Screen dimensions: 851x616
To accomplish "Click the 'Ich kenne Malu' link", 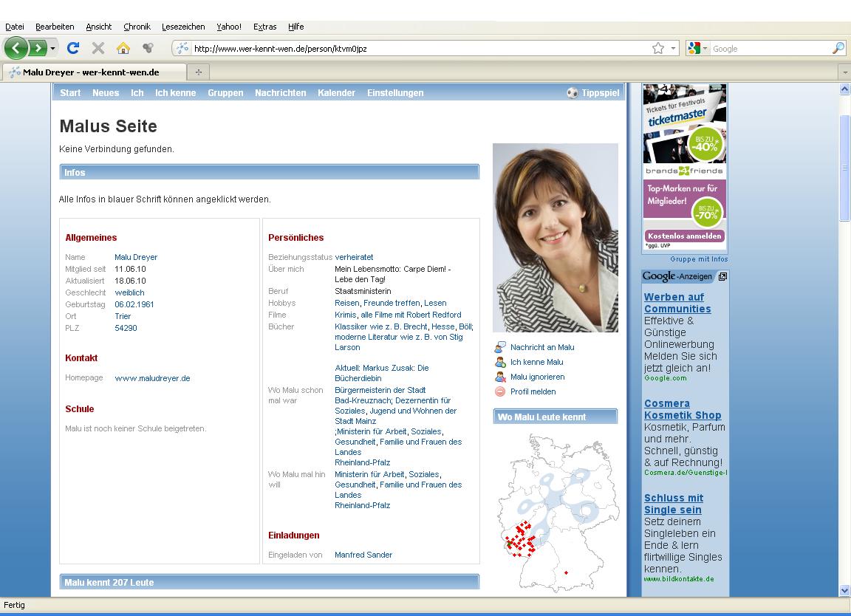I will (536, 362).
